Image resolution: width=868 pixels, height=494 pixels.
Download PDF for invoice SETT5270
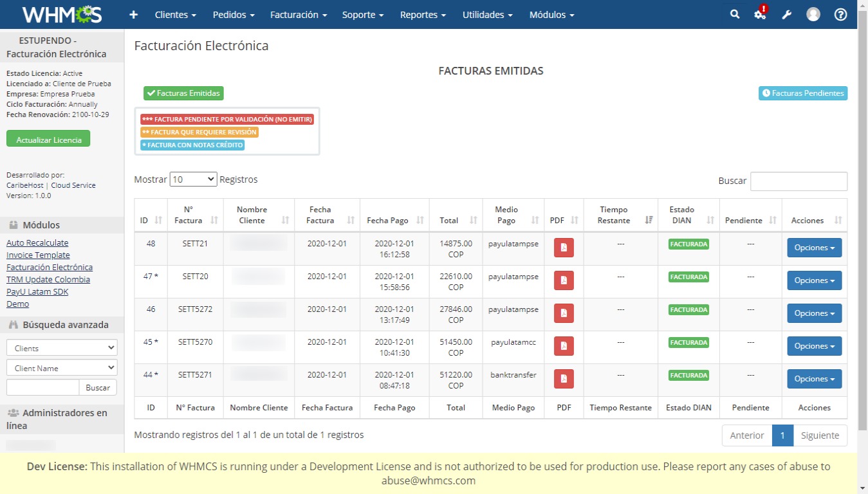click(564, 346)
